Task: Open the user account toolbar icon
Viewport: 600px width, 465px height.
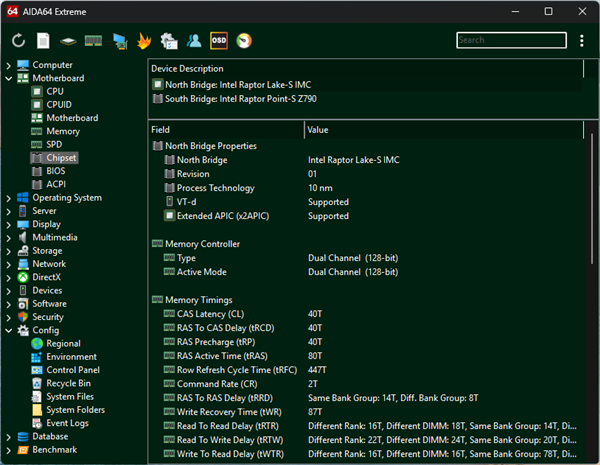Action: (x=194, y=40)
